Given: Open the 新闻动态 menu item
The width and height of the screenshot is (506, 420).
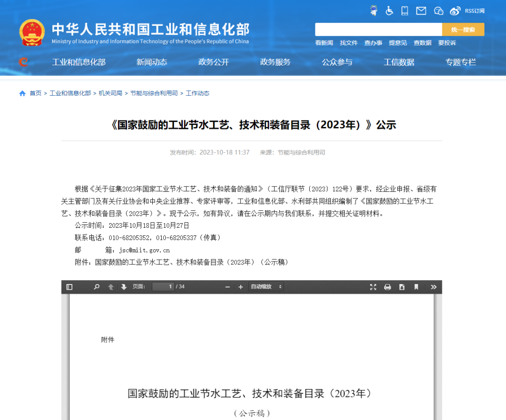Looking at the screenshot, I should click(x=151, y=62).
